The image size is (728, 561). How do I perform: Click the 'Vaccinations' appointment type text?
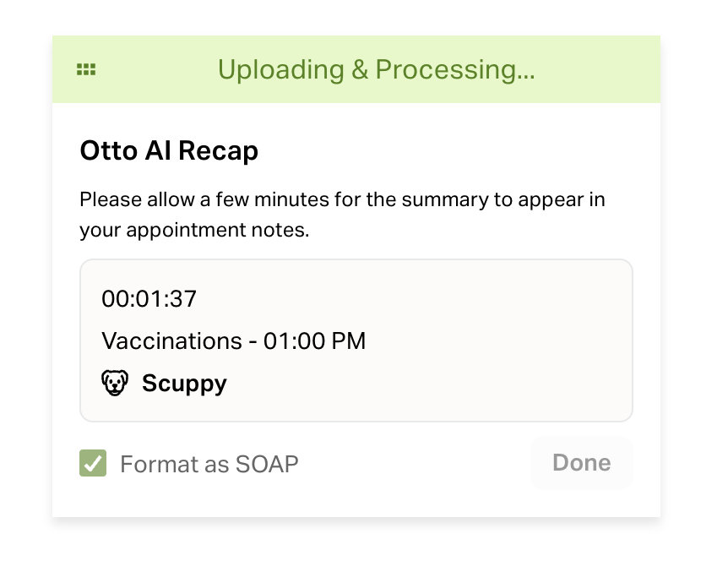click(x=171, y=340)
